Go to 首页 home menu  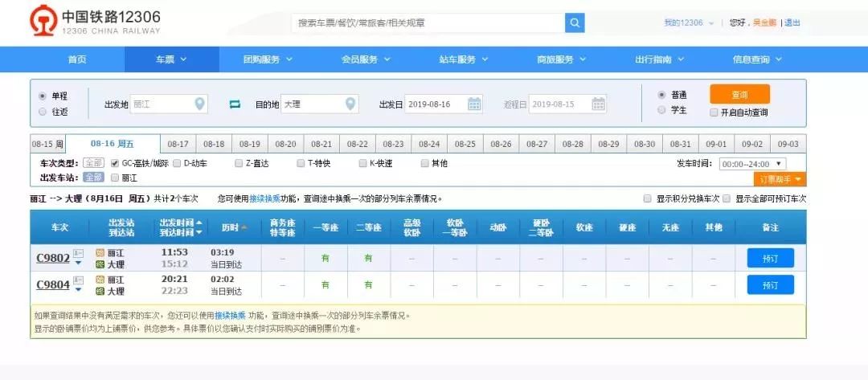(x=77, y=59)
